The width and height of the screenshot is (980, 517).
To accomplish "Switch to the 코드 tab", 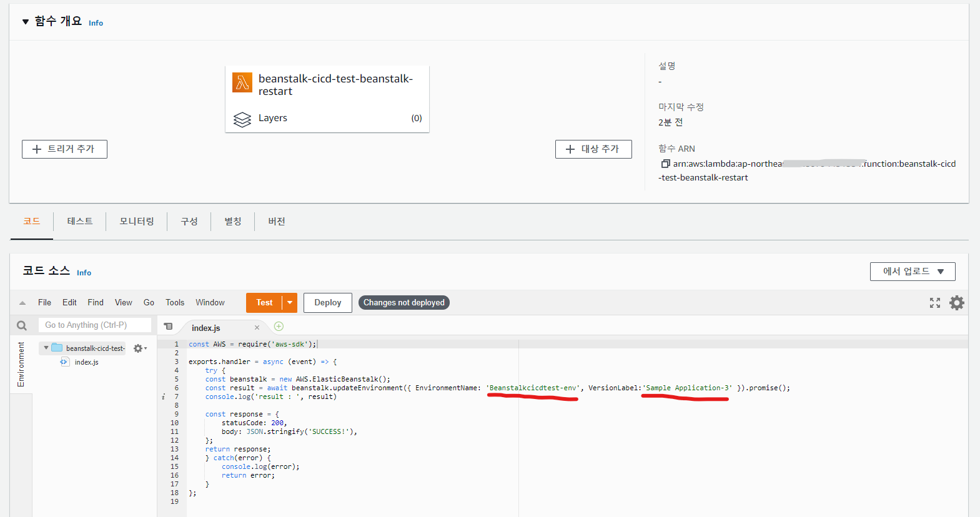I will pyautogui.click(x=32, y=222).
